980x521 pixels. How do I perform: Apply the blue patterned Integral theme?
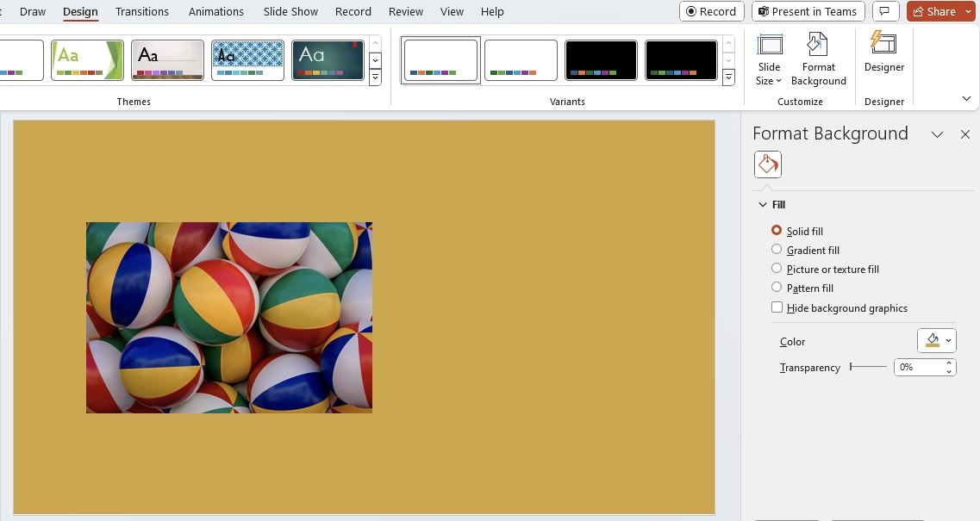(247, 60)
